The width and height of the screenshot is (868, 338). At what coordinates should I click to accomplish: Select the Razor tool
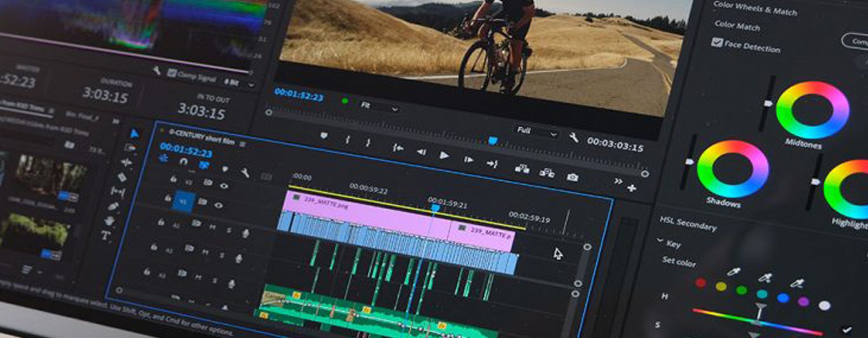pos(122,177)
